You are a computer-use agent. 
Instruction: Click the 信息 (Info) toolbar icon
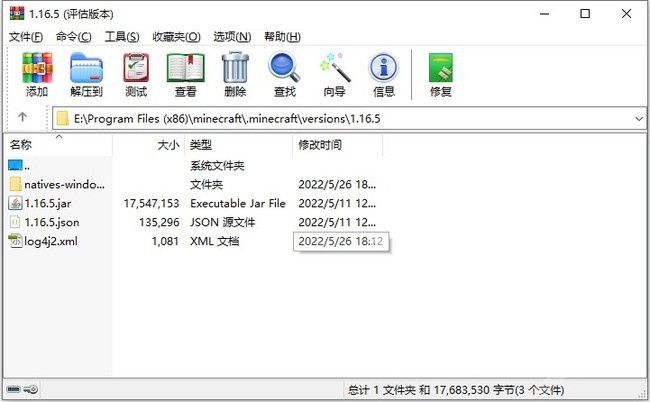(383, 75)
